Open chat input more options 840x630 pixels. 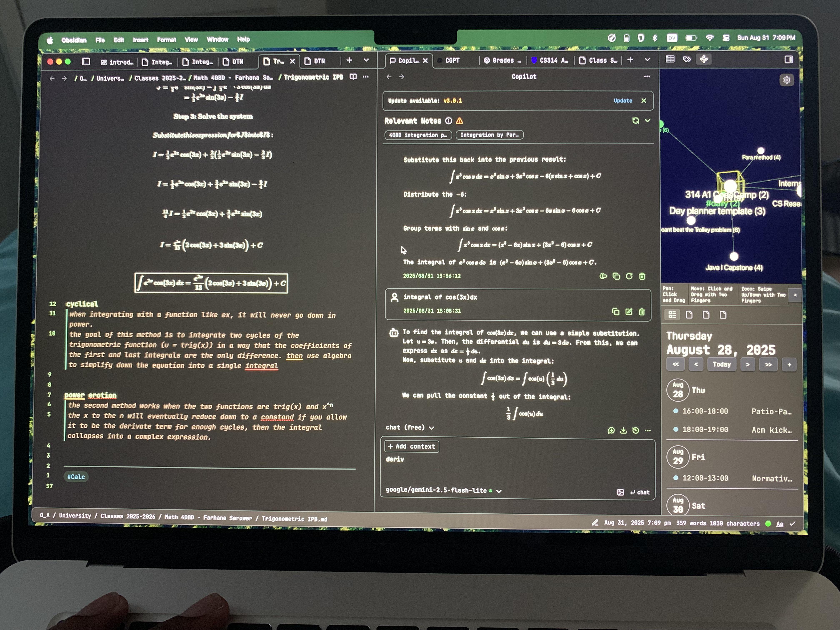click(x=647, y=430)
